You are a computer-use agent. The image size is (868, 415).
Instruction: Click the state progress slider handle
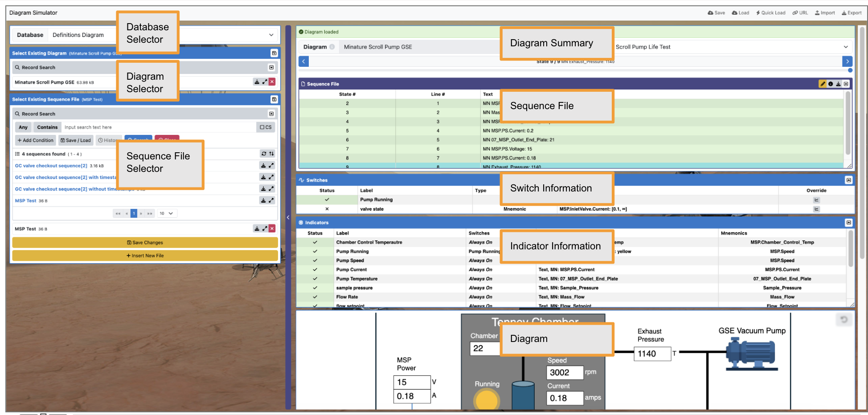click(850, 70)
